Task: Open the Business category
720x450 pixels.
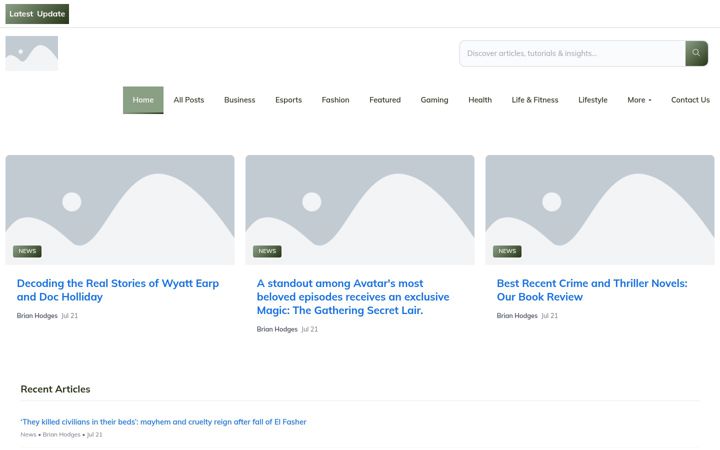Action: (240, 100)
